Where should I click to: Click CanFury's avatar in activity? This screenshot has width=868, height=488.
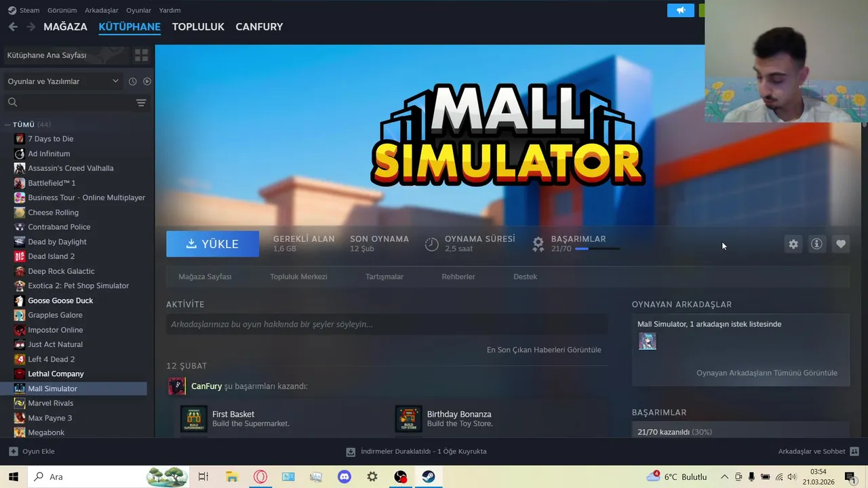tap(177, 386)
